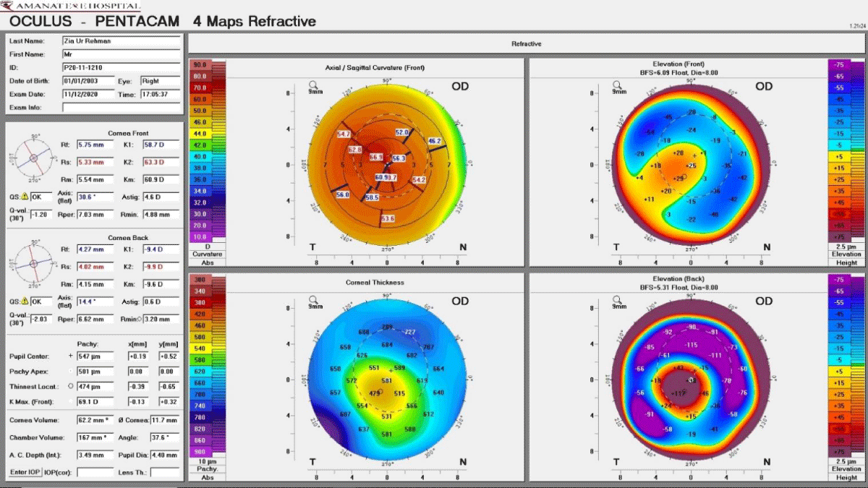
Task: Click the magnifier icon on the Axial/Sagittal Curvature map
Action: 312,84
